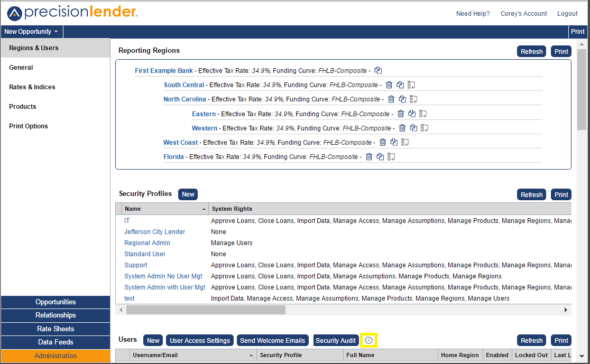This screenshot has height=364, width=590.
Task: Click New to add a user
Action: pos(153,341)
